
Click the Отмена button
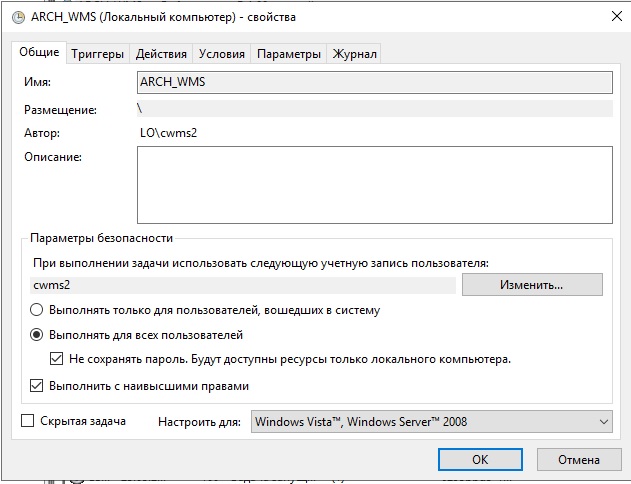578,460
